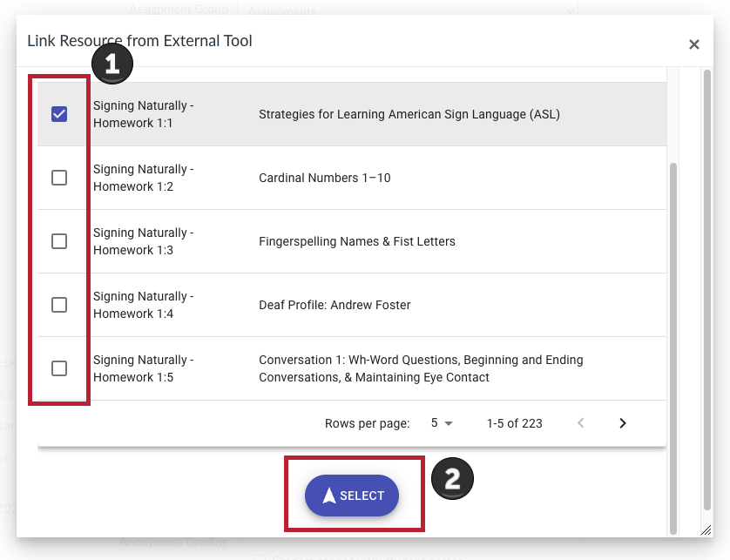Image resolution: width=730 pixels, height=560 pixels.
Task: Check the Homework 1:3 checkbox
Action: click(59, 241)
